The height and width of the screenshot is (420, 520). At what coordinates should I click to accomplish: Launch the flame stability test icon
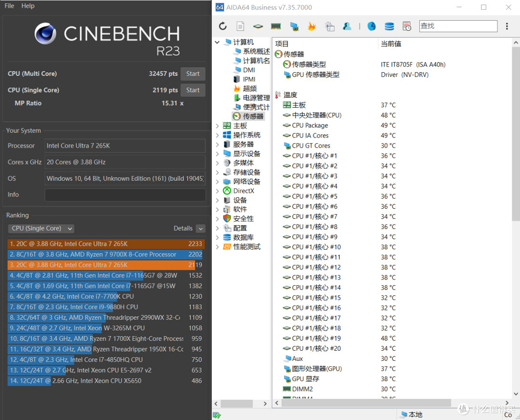pyautogui.click(x=312, y=26)
